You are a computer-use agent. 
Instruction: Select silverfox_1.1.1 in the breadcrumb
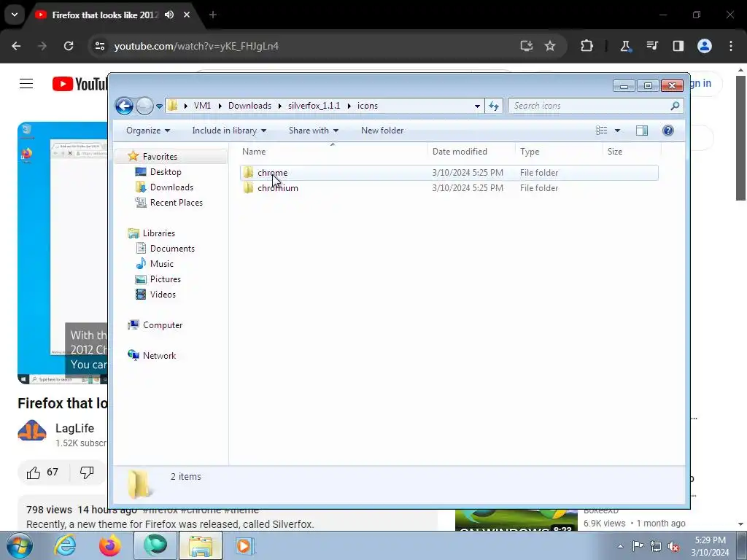[x=314, y=106]
